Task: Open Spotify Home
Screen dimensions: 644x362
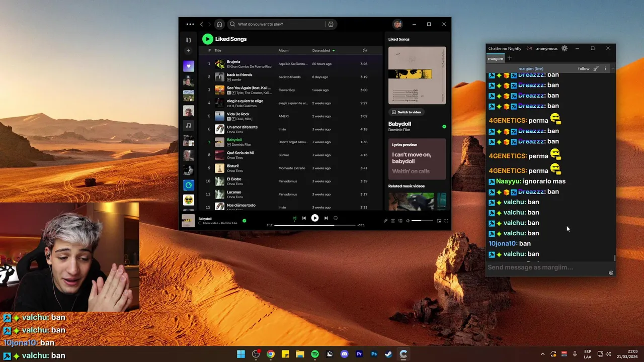Action: [x=219, y=24]
